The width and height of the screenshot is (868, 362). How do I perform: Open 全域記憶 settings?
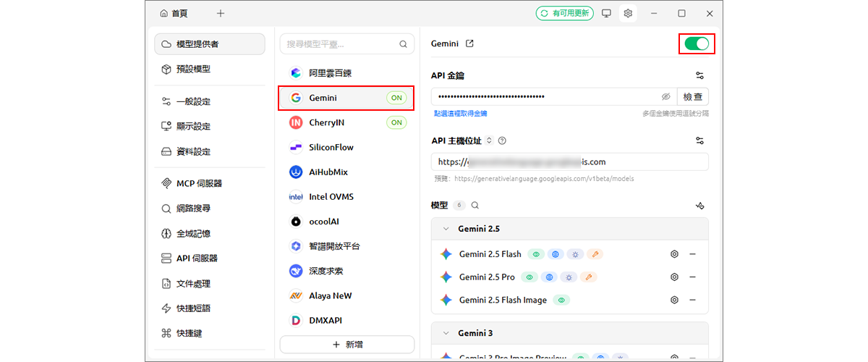(x=210, y=233)
